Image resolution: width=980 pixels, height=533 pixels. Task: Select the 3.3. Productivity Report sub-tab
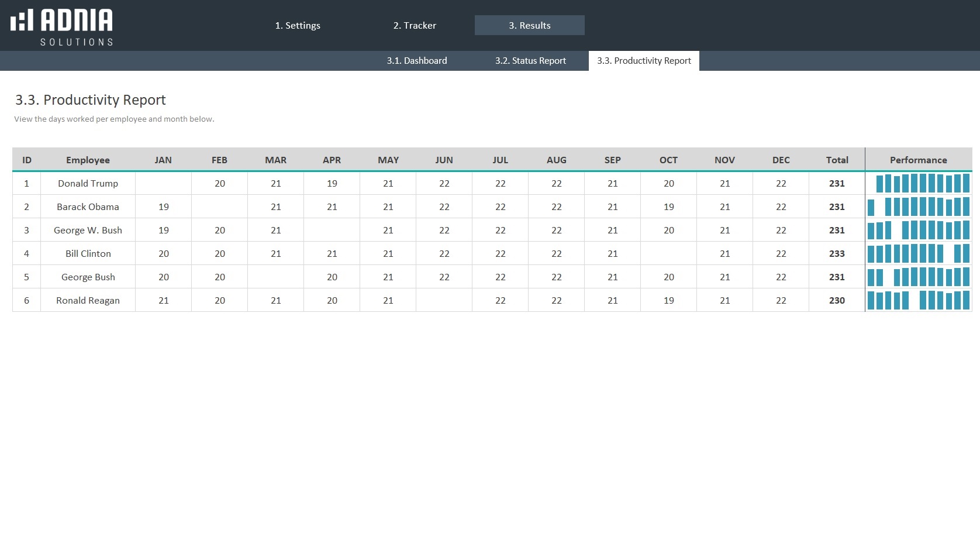click(644, 61)
